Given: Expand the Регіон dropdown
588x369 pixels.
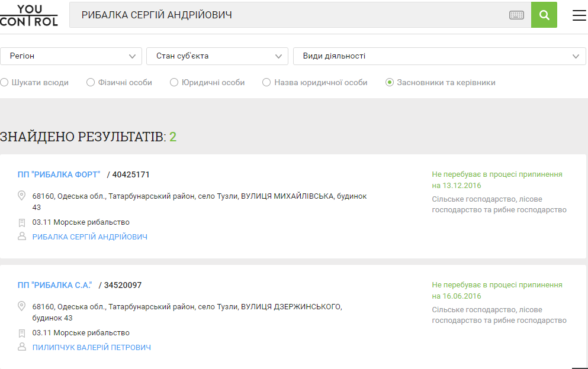Looking at the screenshot, I should (x=71, y=56).
